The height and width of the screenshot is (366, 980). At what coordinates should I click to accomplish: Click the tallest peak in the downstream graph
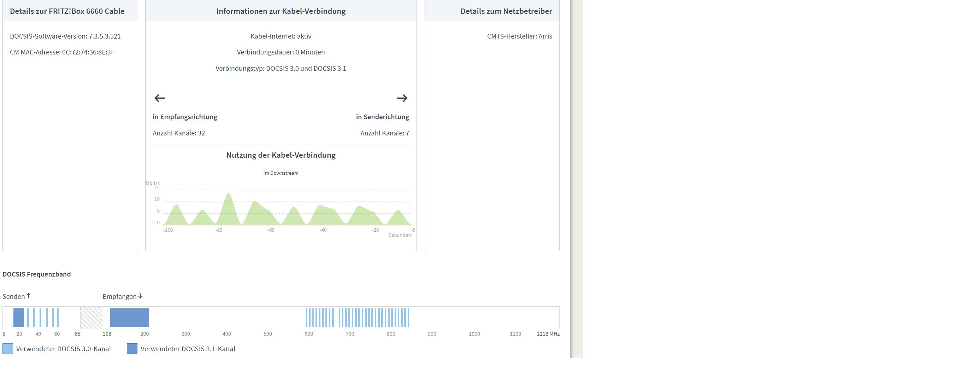[229, 194]
